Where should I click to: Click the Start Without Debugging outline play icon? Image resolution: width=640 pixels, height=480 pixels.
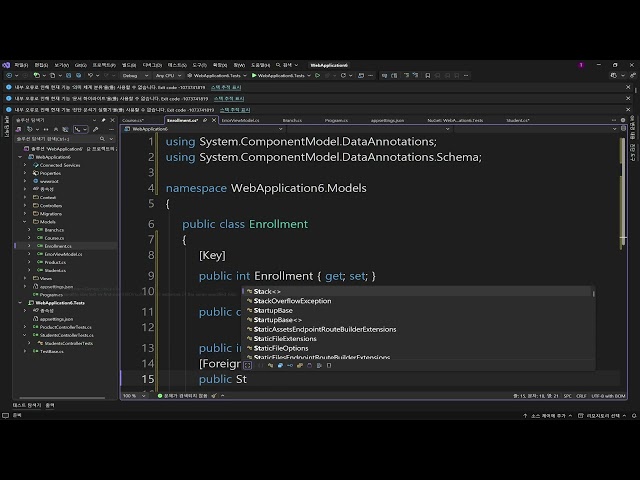click(x=317, y=76)
